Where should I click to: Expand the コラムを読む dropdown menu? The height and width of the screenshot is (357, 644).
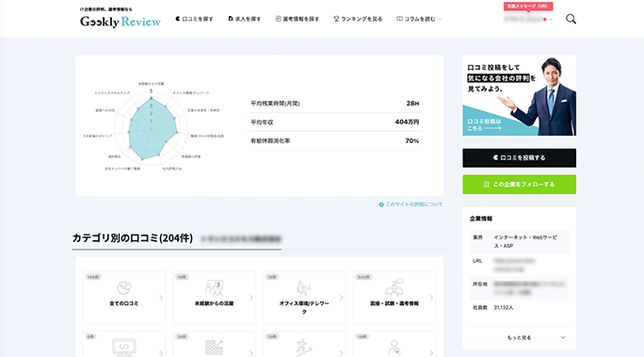click(419, 19)
